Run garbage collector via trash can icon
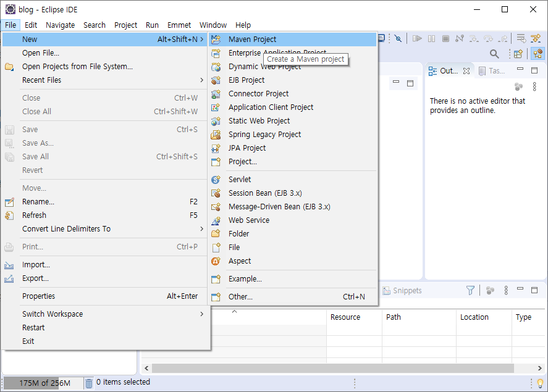The height and width of the screenshot is (392, 548). click(89, 383)
